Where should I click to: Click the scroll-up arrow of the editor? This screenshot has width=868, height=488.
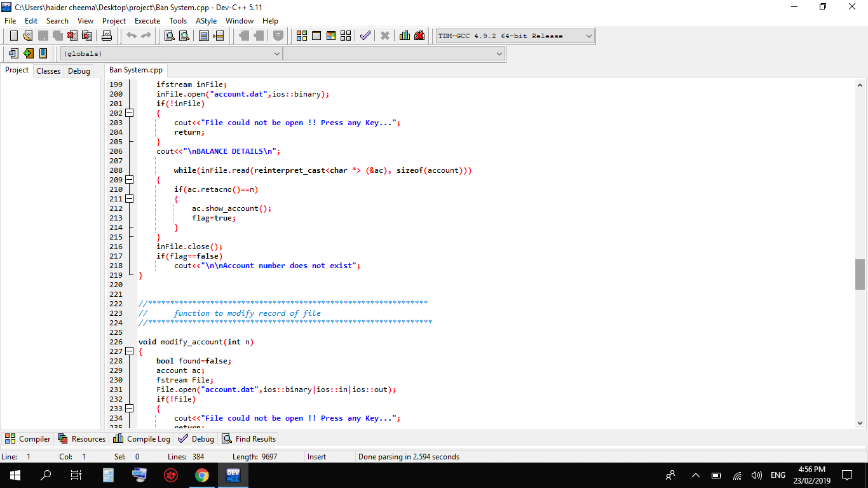point(860,85)
